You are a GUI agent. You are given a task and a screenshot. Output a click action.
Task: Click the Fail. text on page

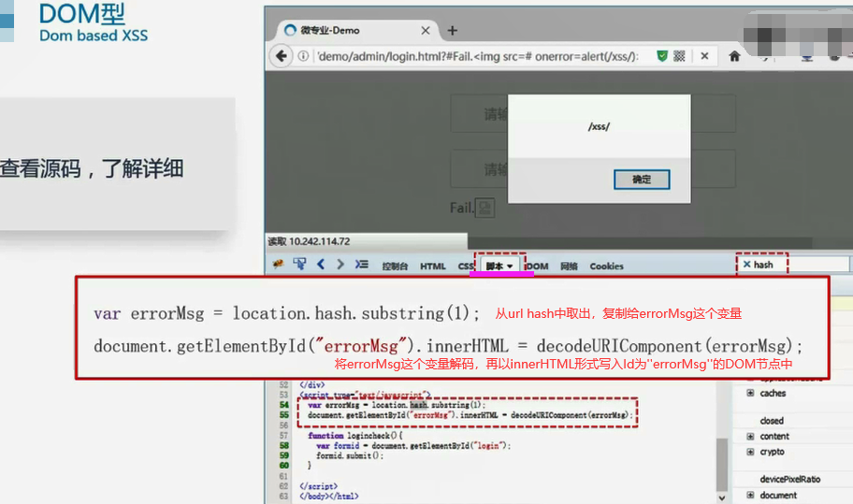[x=461, y=208]
